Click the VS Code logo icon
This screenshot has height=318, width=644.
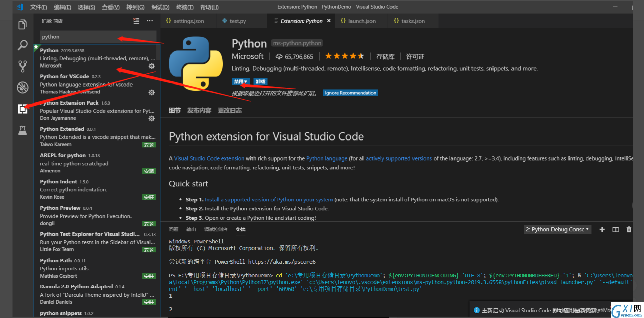pyautogui.click(x=20, y=7)
